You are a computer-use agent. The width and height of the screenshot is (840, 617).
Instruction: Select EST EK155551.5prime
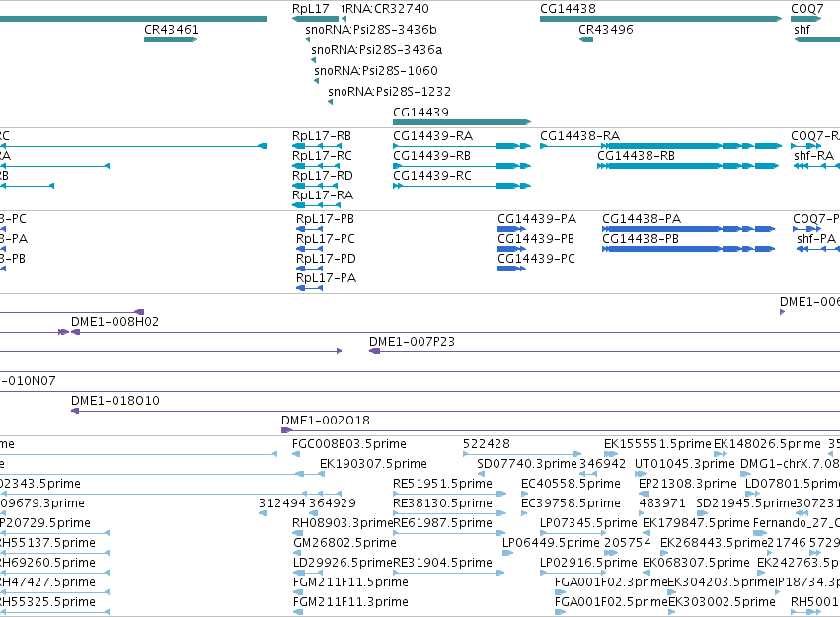click(x=657, y=444)
